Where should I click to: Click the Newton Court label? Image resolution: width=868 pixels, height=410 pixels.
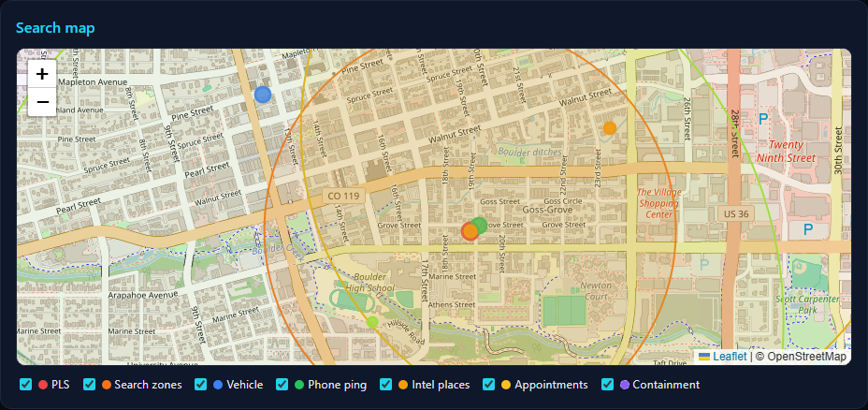point(595,291)
